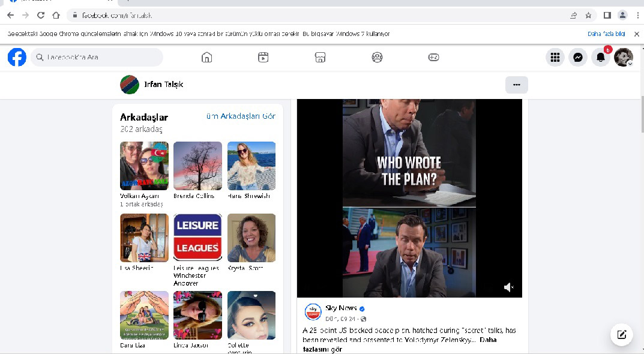Bookmark this page with the star icon
This screenshot has width=644, height=354.
click(x=589, y=15)
